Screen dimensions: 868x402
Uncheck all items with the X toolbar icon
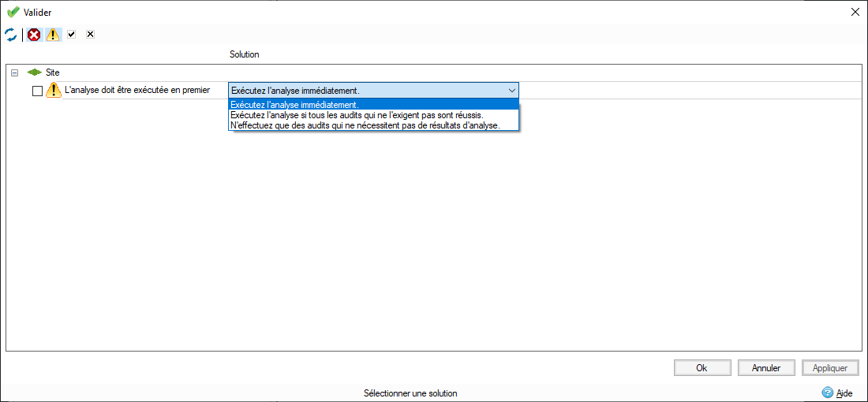click(90, 35)
